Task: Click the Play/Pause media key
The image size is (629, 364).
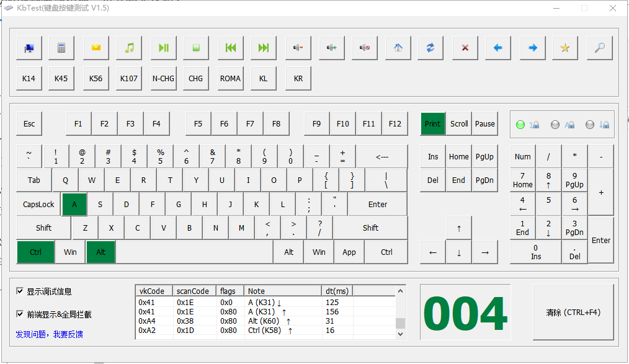Action: [x=163, y=48]
